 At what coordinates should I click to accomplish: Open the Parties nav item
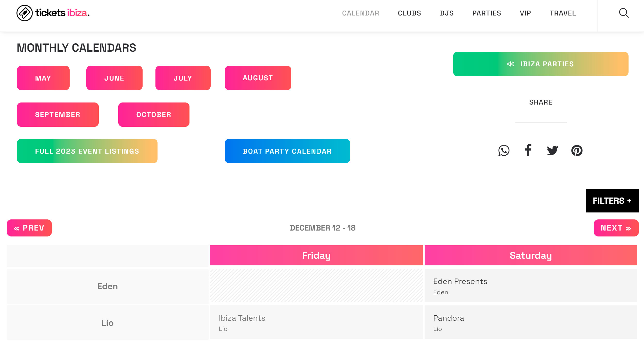tap(486, 13)
